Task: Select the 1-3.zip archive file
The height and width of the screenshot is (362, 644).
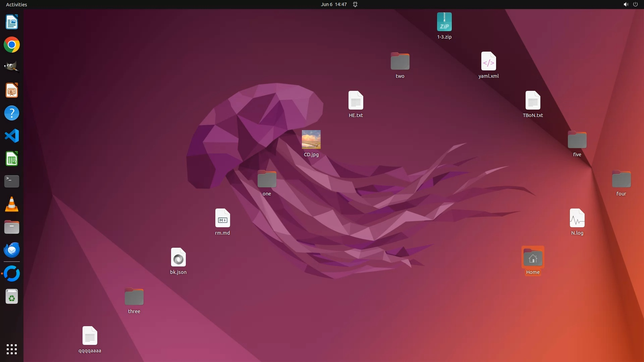Action: coord(444,22)
